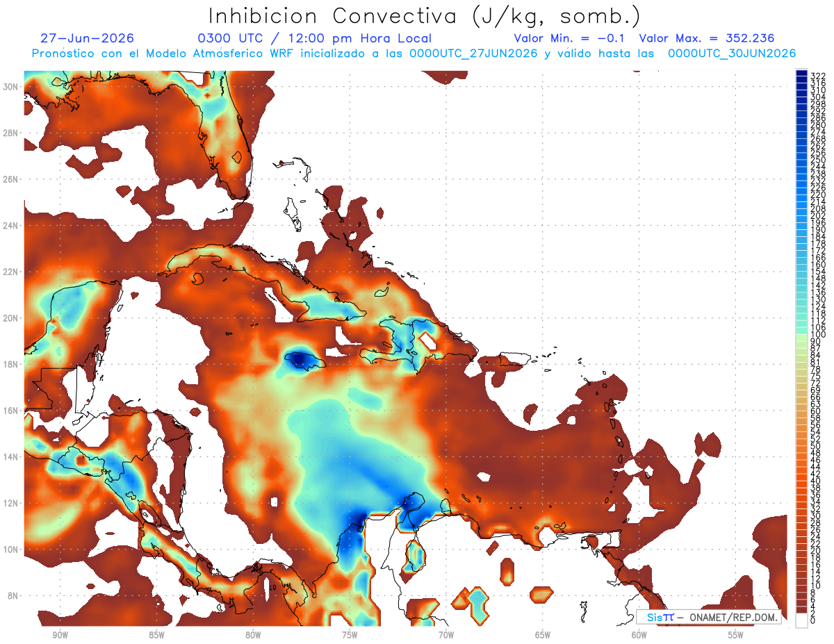The height and width of the screenshot is (644, 834).
Task: Click the dark blue maximum over Jamaica
Action: (x=299, y=358)
